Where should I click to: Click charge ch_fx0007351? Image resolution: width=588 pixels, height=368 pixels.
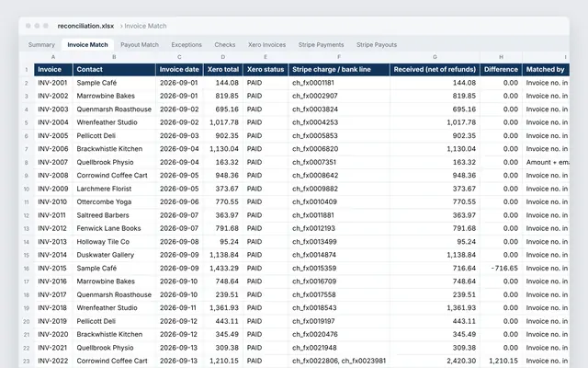(339, 163)
